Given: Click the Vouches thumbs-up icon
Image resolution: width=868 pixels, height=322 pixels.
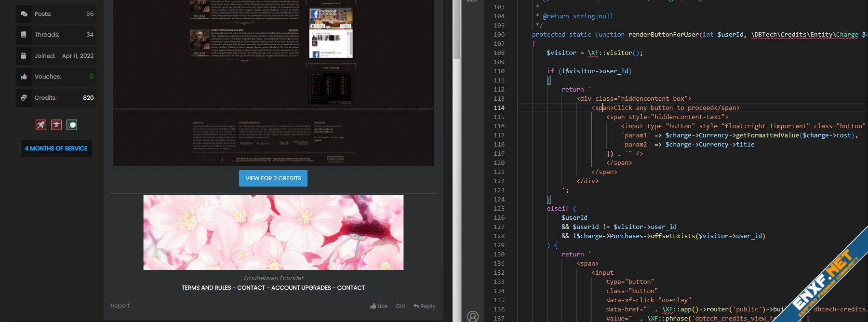Looking at the screenshot, I should (x=24, y=77).
